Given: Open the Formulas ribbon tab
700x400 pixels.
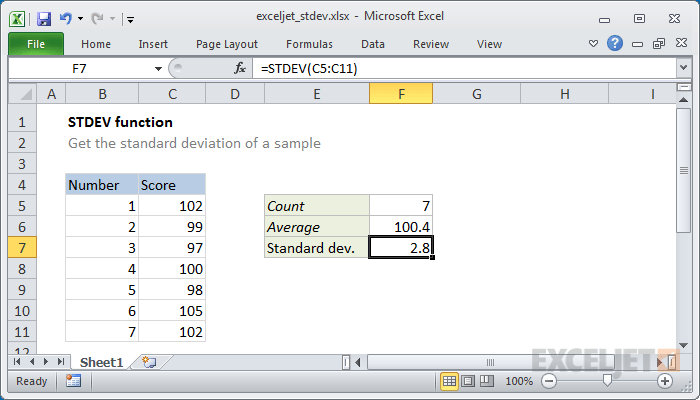Looking at the screenshot, I should pos(309,44).
